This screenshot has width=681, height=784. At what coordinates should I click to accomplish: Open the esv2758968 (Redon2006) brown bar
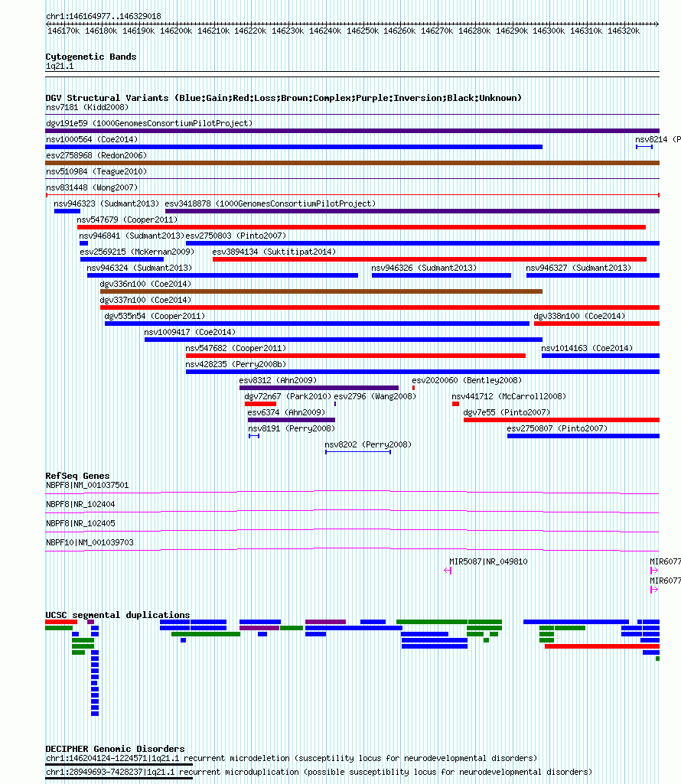coord(352,163)
